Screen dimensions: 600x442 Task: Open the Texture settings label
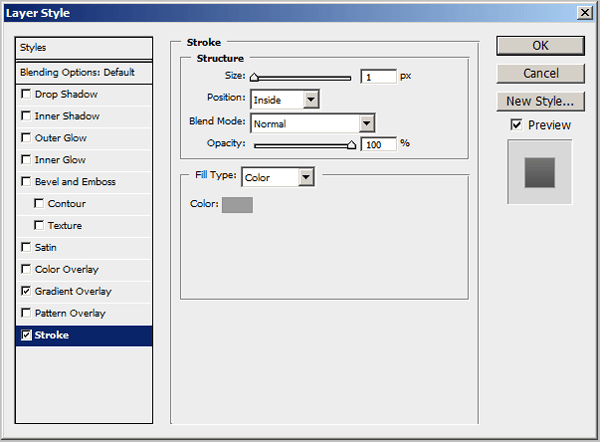point(65,225)
